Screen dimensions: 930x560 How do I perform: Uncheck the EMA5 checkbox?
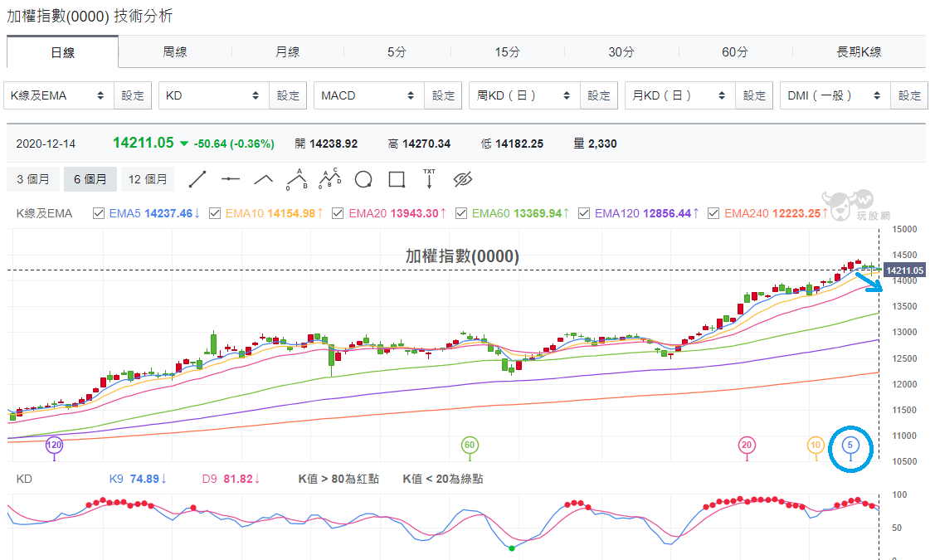(99, 213)
